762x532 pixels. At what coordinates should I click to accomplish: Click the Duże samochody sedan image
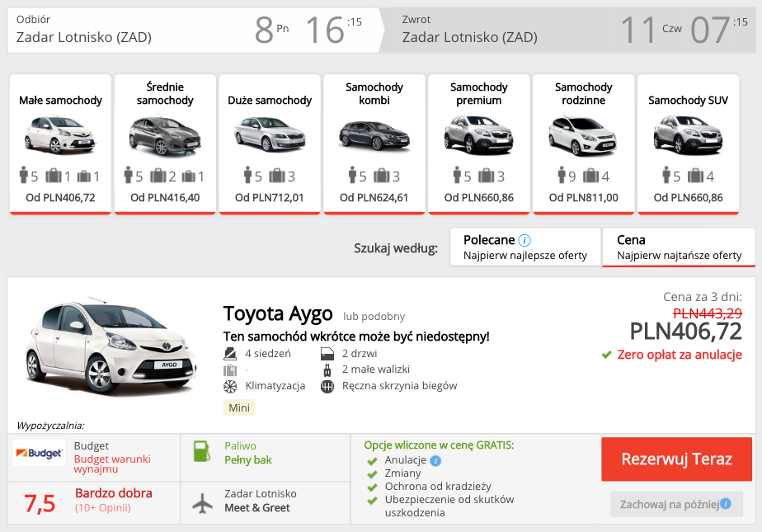click(270, 134)
